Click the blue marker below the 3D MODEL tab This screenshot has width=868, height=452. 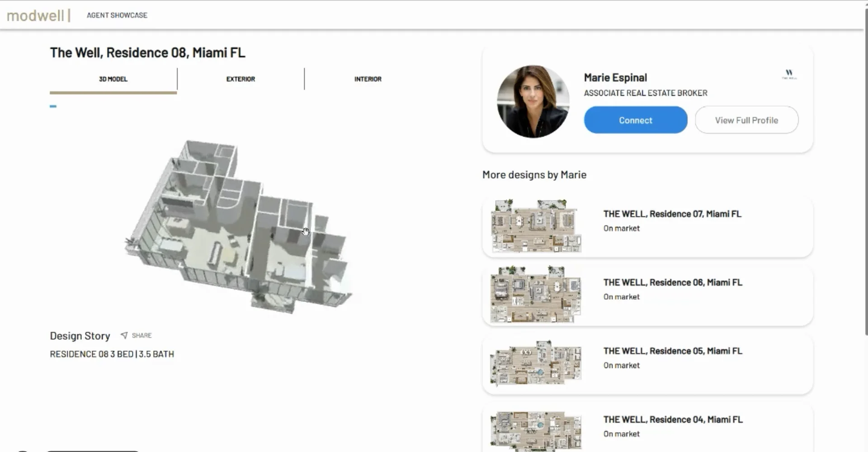coord(53,106)
